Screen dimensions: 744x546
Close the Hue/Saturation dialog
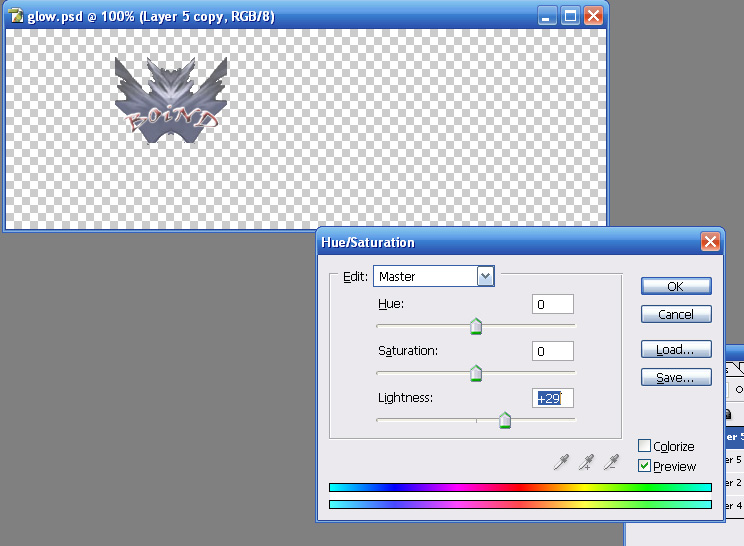point(710,242)
